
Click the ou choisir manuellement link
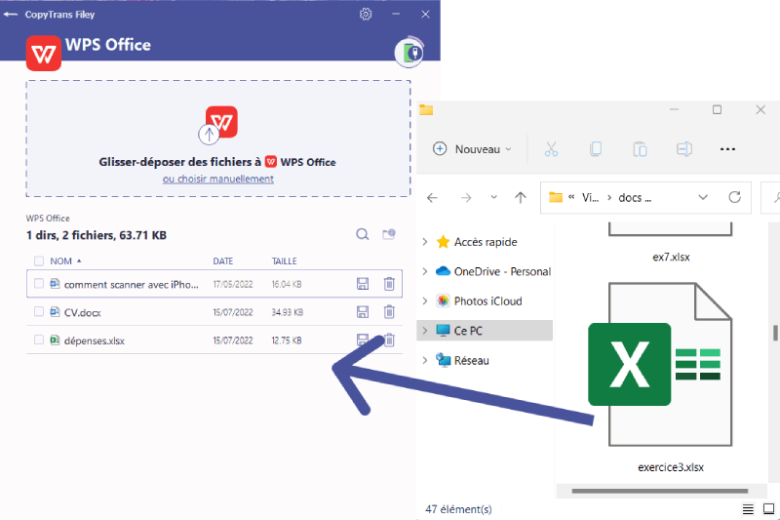218,179
